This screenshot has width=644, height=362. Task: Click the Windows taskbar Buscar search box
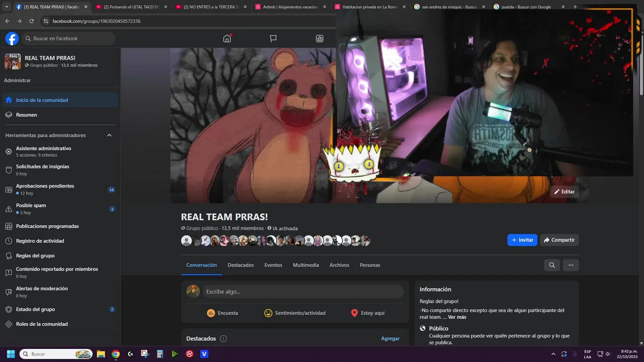[56, 354]
